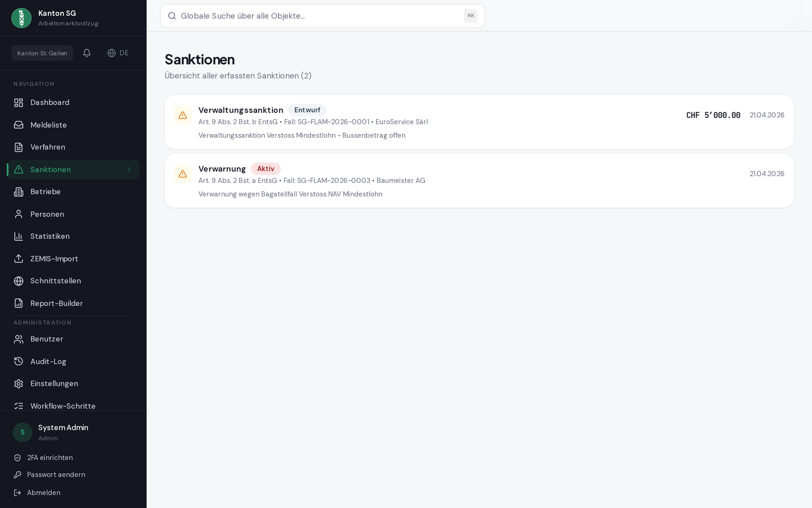Image resolution: width=812 pixels, height=508 pixels.
Task: Click 2FA einrichten link
Action: coord(50,458)
